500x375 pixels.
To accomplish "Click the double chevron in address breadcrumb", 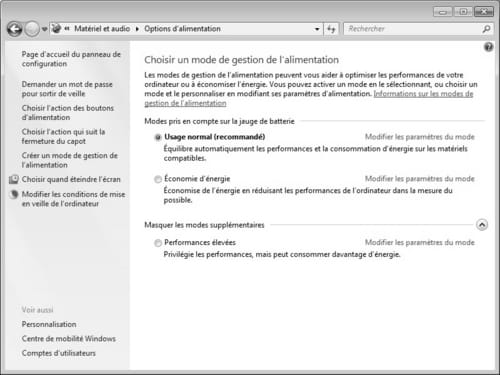I will click(67, 29).
